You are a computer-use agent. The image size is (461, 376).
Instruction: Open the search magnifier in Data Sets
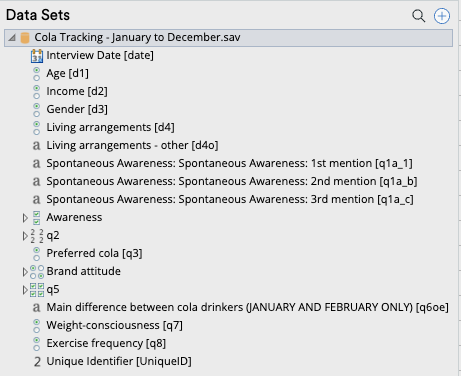point(418,16)
